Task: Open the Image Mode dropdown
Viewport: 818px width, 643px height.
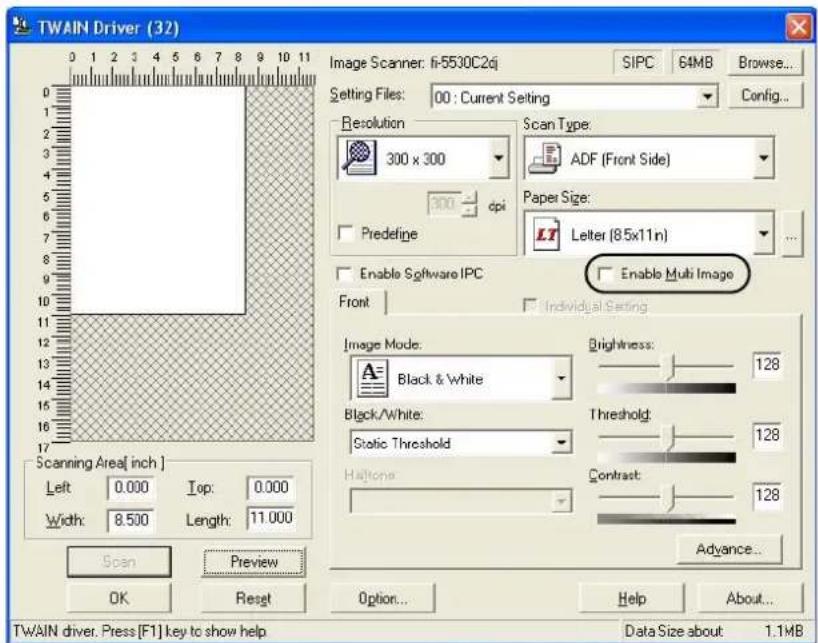Action: coord(561,378)
